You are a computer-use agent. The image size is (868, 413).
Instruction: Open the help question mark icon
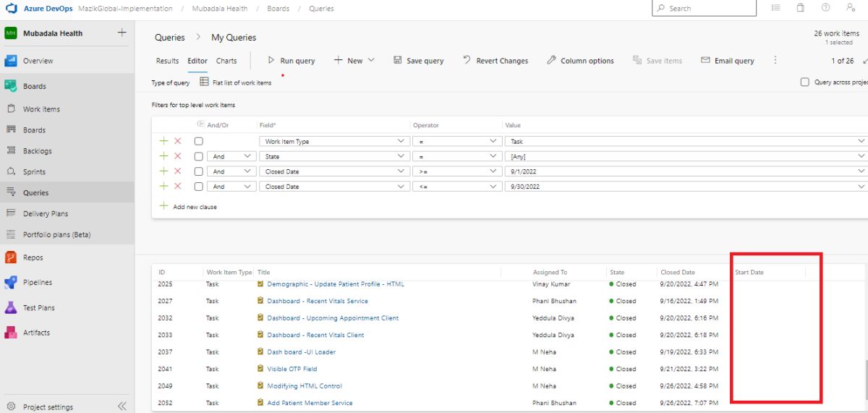click(x=825, y=8)
